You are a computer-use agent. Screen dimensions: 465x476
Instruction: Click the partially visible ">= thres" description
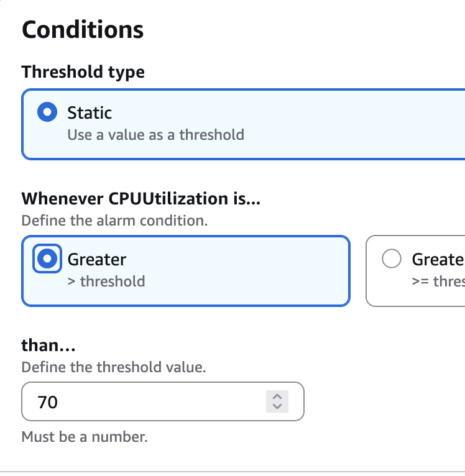[438, 281]
